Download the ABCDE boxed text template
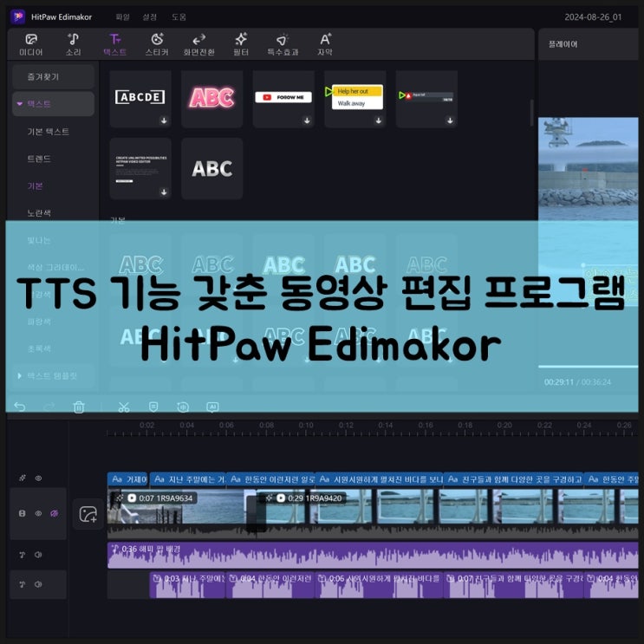The image size is (644, 644). [164, 120]
